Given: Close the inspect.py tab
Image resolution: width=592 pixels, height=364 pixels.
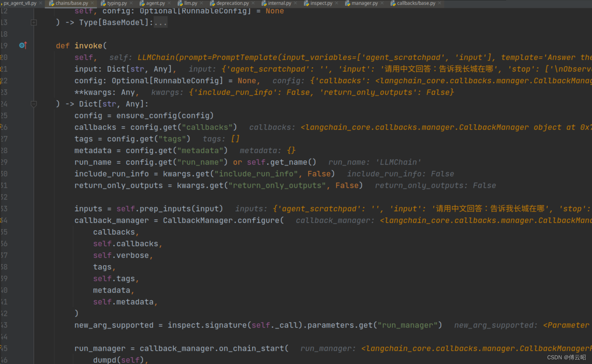Looking at the screenshot, I should (336, 3).
